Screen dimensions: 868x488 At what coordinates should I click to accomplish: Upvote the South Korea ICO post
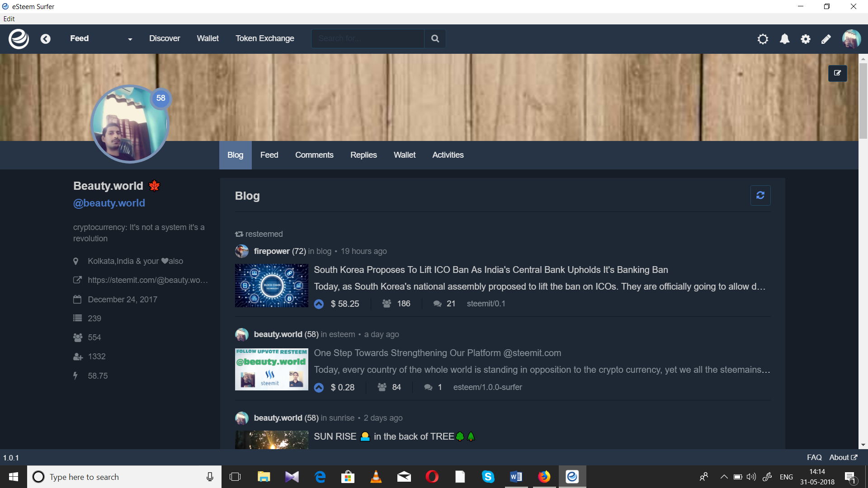tap(319, 304)
